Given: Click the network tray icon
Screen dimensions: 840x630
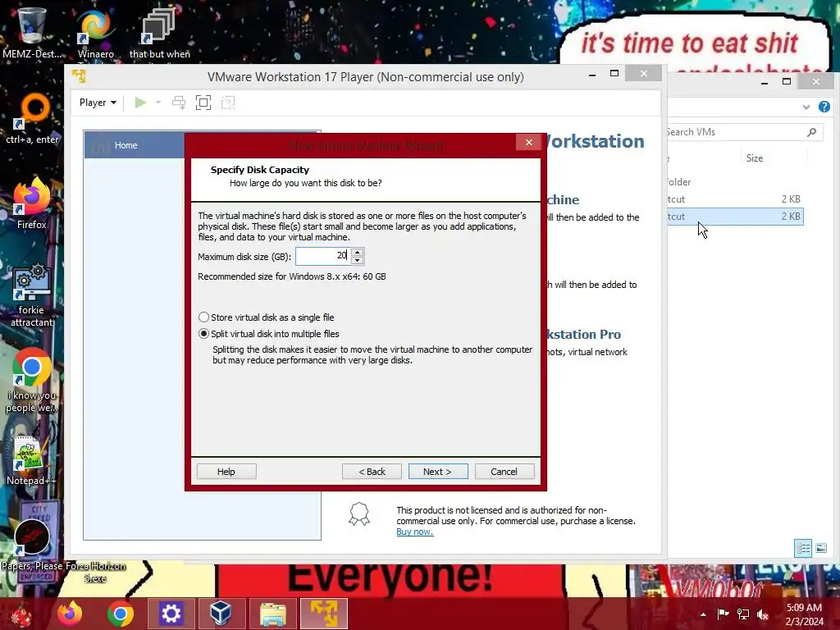Looking at the screenshot, I should pos(743,614).
